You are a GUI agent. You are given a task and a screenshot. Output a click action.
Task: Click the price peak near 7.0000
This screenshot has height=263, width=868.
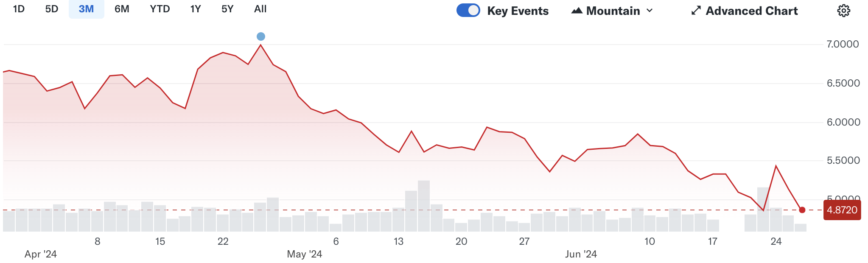260,45
